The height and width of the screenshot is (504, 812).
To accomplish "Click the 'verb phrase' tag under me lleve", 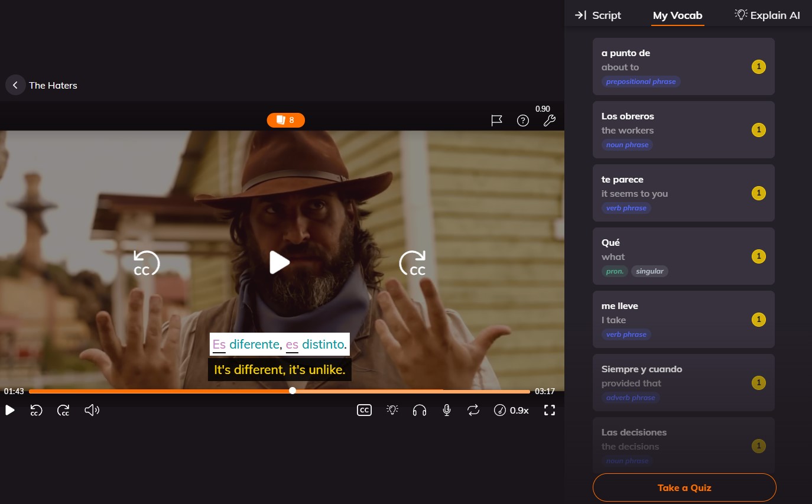I will pos(626,334).
